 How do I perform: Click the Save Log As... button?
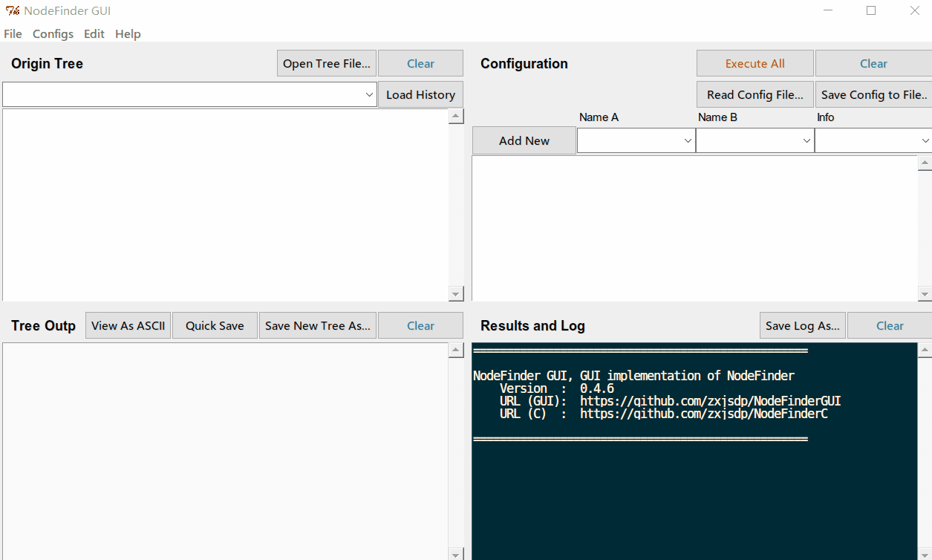pos(803,326)
